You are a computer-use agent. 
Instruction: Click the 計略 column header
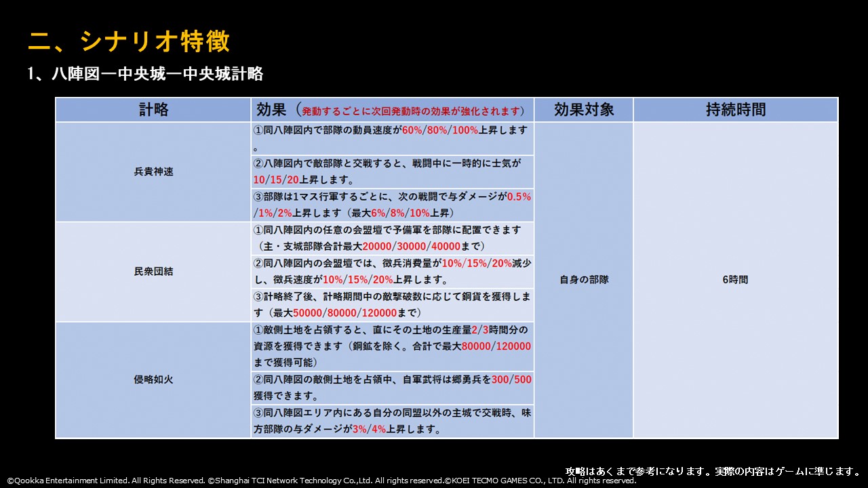click(153, 110)
